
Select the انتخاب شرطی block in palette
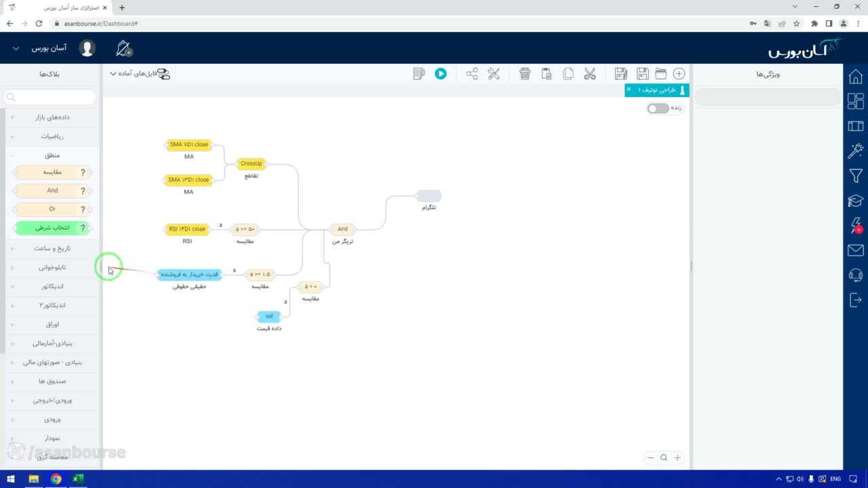53,228
